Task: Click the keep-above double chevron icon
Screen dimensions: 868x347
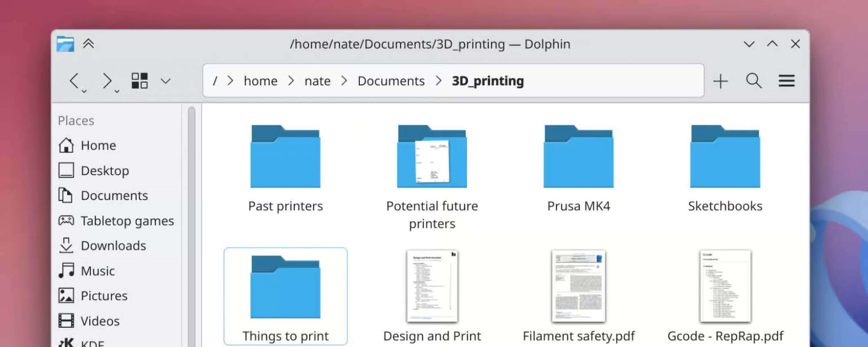Action: 88,43
